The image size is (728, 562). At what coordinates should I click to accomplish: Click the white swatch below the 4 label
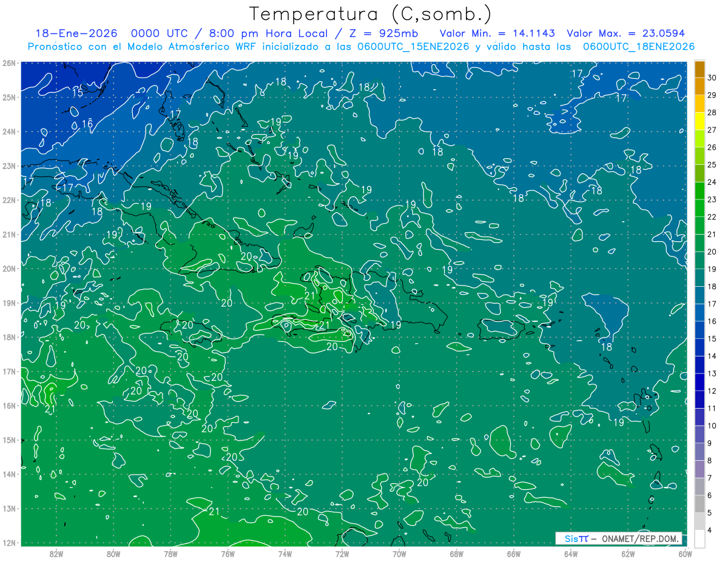[699, 539]
